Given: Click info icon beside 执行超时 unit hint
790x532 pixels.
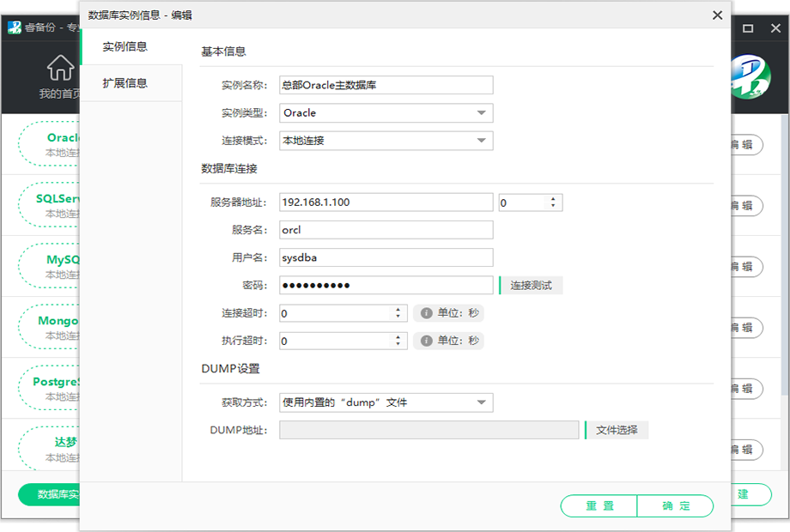Looking at the screenshot, I should (x=426, y=341).
